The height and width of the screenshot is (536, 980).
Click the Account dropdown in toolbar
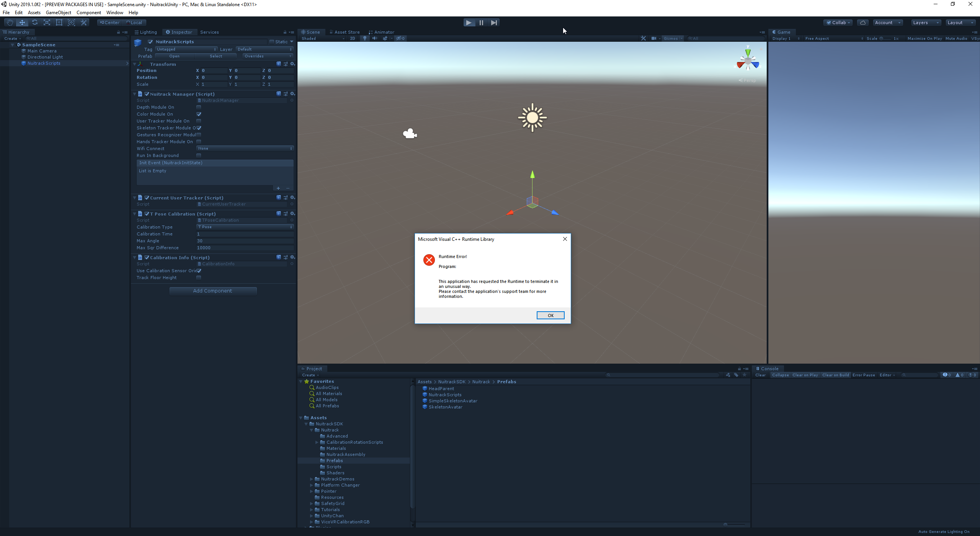887,22
